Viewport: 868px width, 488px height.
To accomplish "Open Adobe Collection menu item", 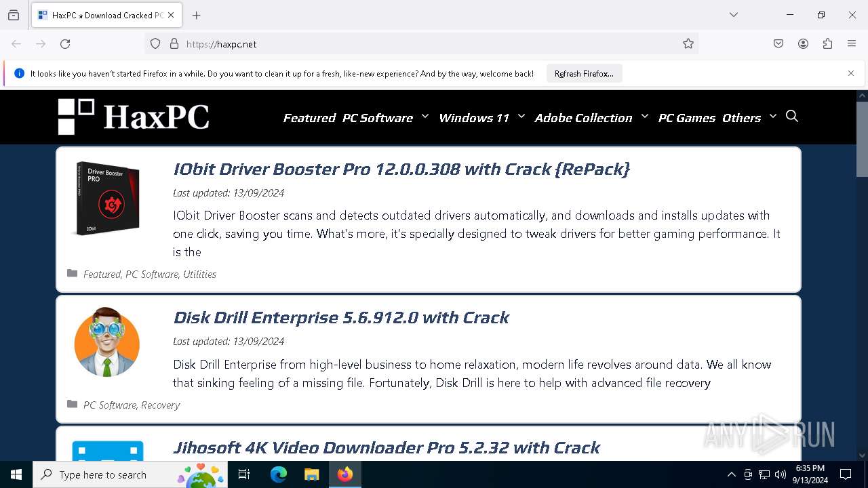I will (x=583, y=118).
